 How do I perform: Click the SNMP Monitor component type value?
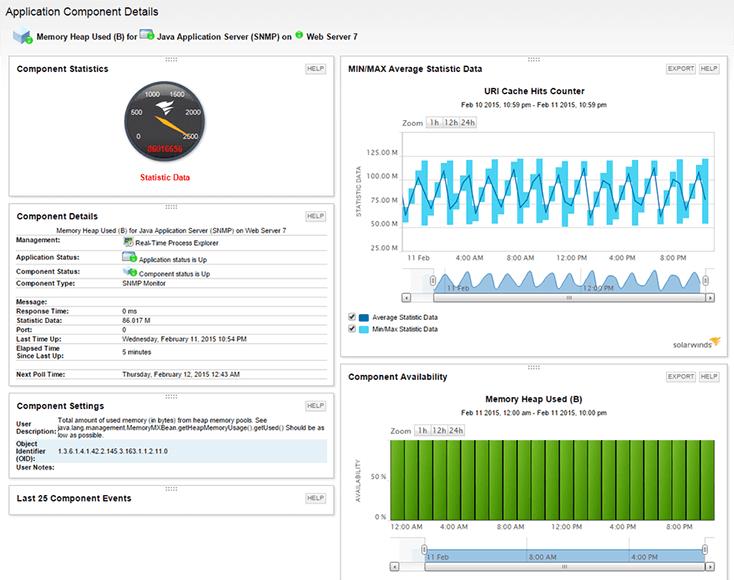click(144, 284)
